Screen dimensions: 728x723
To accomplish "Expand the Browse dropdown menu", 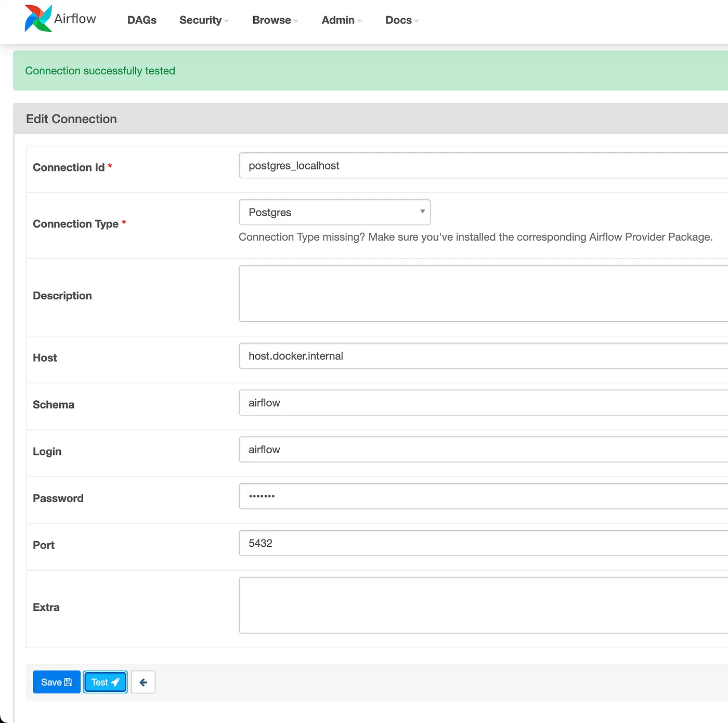I will (x=275, y=20).
